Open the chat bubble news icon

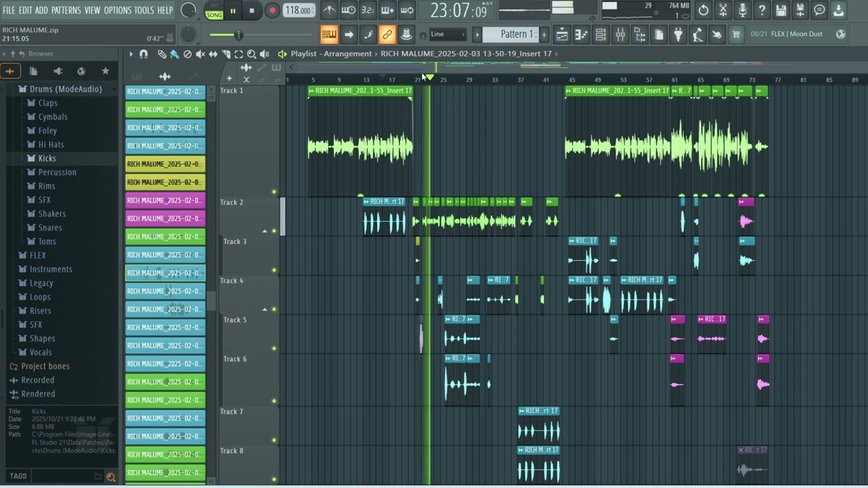819,10
